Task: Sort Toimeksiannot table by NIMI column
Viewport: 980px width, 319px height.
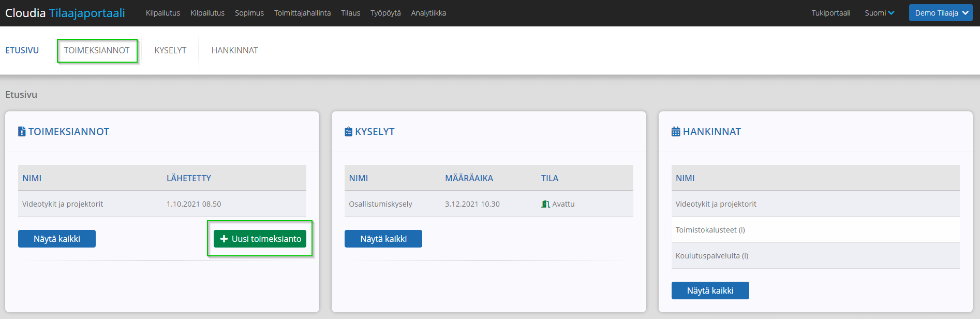Action: click(32, 178)
